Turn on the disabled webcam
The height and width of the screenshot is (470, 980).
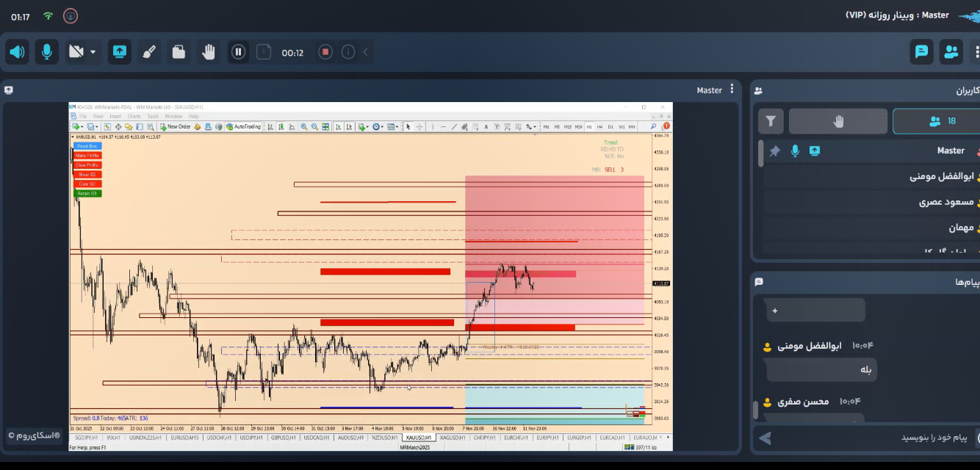coord(76,52)
